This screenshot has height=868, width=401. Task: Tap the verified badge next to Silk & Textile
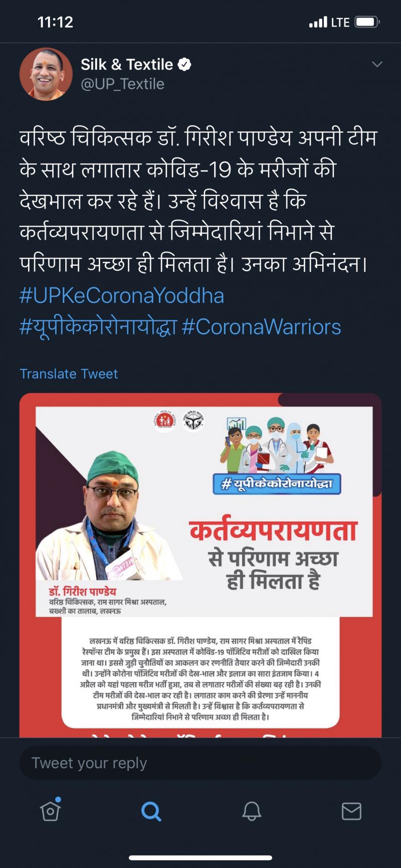click(x=184, y=64)
